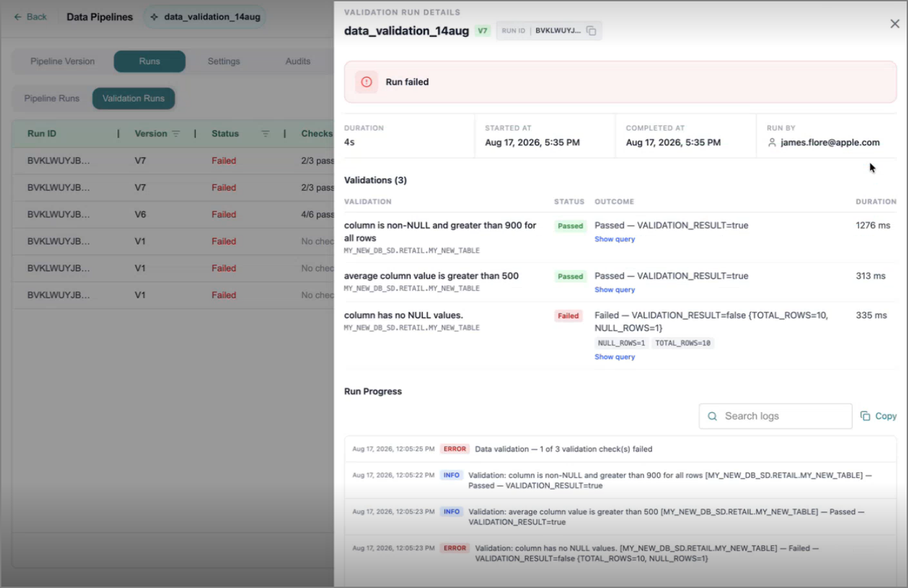
Task: Click the Checks column header
Action: tap(317, 134)
